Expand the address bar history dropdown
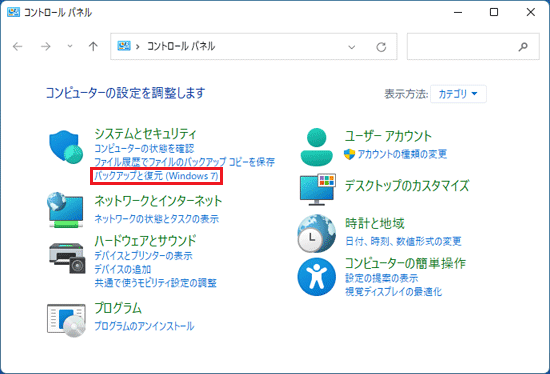 tap(351, 47)
